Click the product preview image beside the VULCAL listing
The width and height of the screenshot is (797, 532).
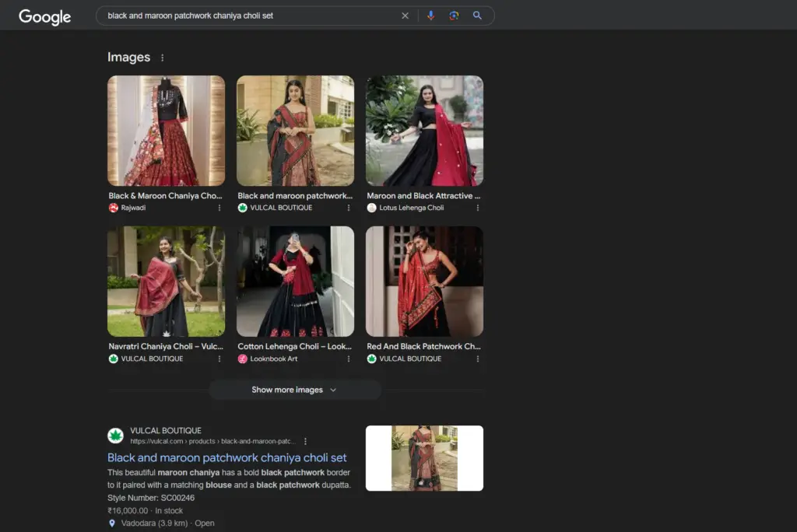pos(424,458)
